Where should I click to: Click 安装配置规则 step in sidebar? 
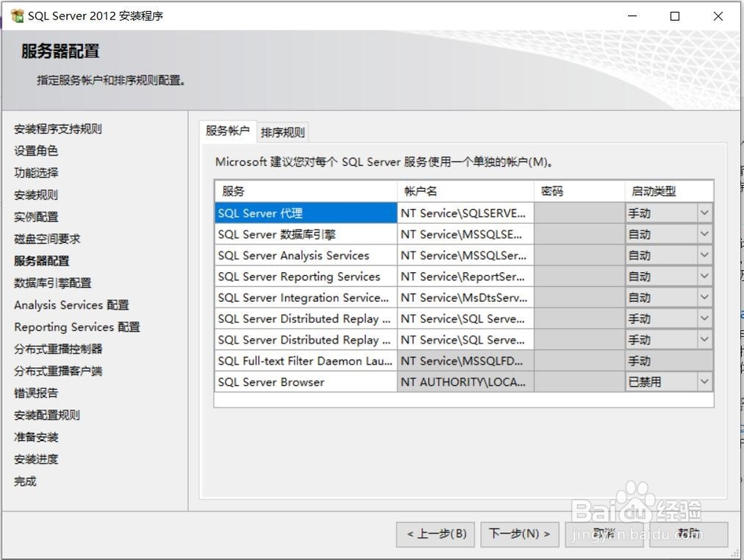(x=47, y=415)
